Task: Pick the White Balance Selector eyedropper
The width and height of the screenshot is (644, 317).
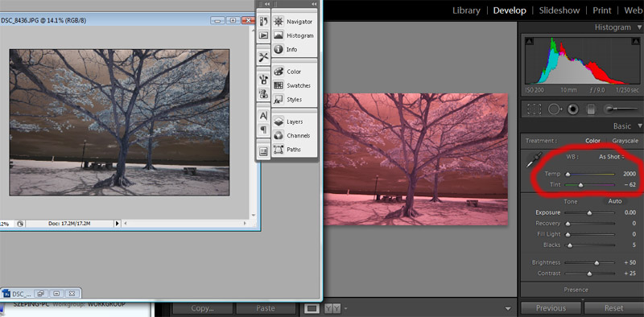Action: click(535, 160)
